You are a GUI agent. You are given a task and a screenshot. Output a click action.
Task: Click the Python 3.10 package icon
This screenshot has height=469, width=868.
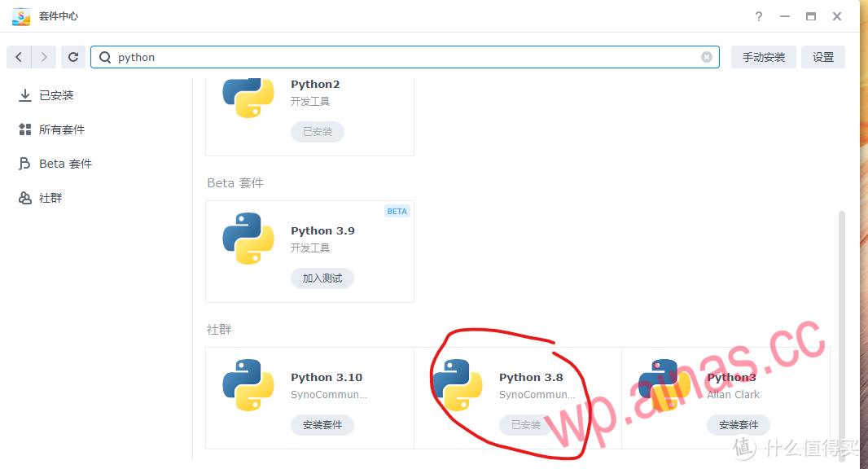(248, 385)
